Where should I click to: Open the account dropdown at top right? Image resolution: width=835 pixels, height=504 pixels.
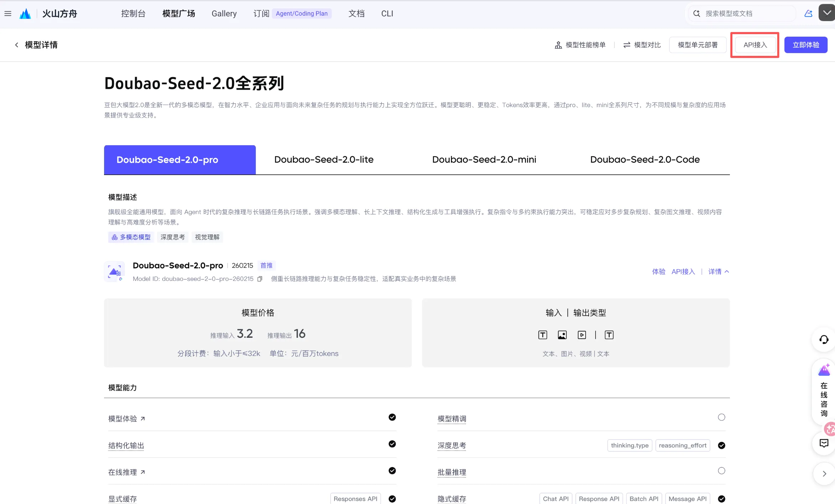point(827,13)
